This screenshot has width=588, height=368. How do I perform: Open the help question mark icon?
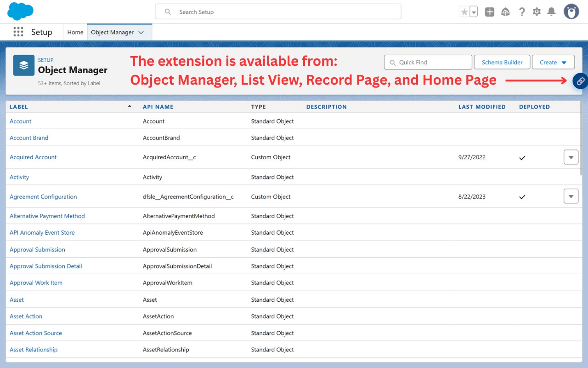(521, 12)
